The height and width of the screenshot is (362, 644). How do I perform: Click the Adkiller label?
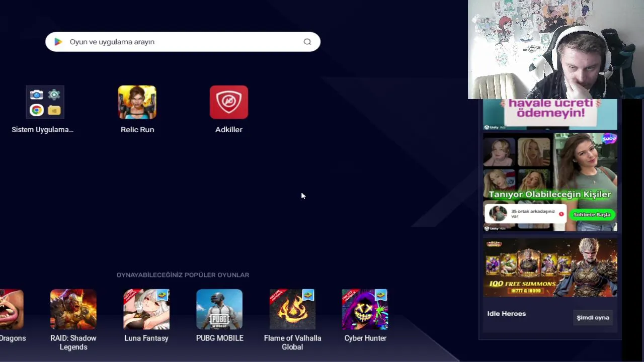229,130
